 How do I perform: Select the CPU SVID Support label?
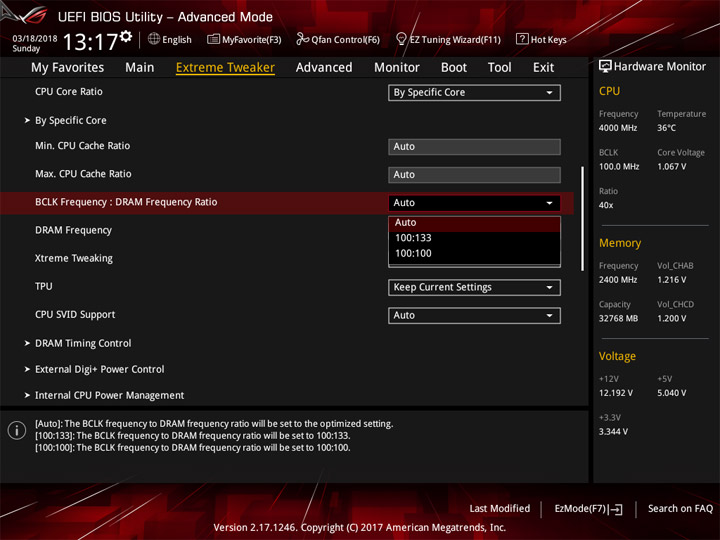coord(75,315)
